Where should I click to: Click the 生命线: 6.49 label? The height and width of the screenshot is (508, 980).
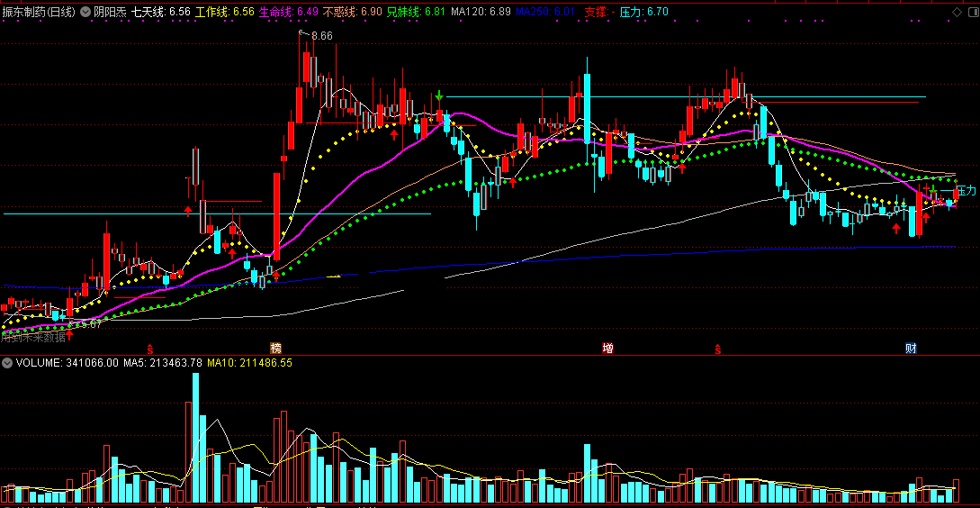click(289, 12)
